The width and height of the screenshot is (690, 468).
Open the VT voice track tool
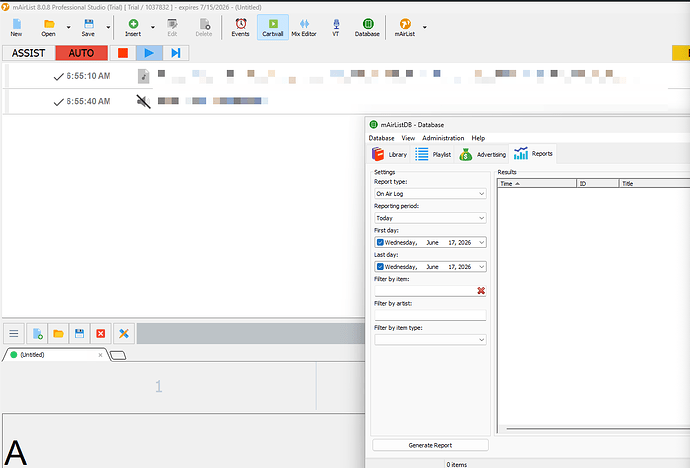point(336,27)
